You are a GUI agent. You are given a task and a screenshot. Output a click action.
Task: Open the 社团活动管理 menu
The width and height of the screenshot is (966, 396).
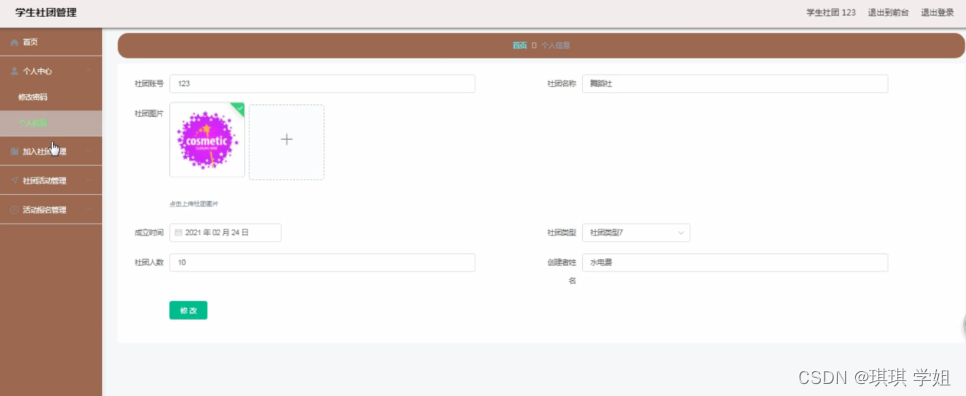coord(51,180)
